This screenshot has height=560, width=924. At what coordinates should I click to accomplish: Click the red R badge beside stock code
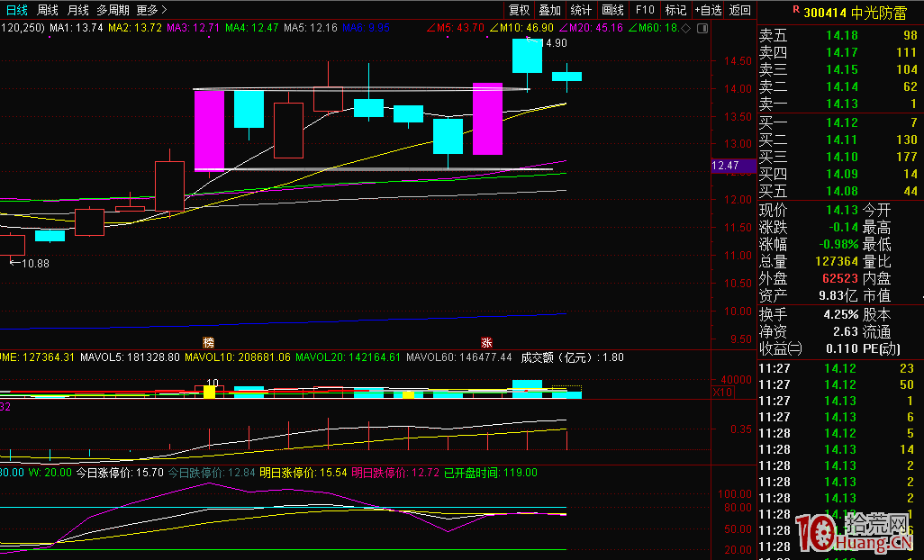795,9
